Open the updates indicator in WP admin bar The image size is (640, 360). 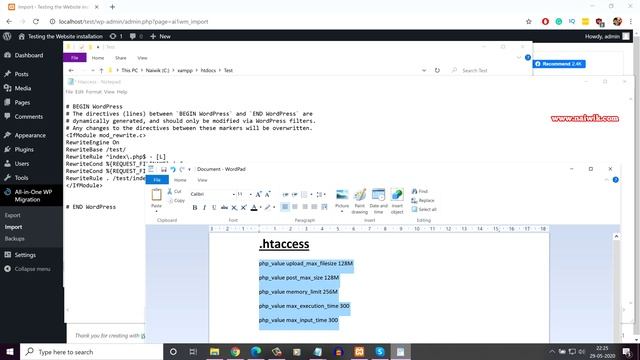pyautogui.click(x=116, y=36)
